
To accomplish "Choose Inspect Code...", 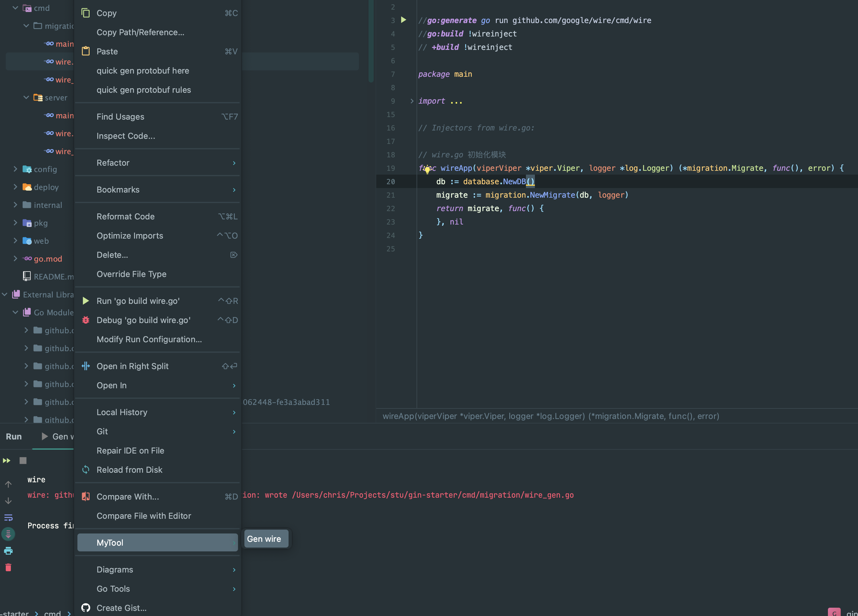I will click(158, 136).
